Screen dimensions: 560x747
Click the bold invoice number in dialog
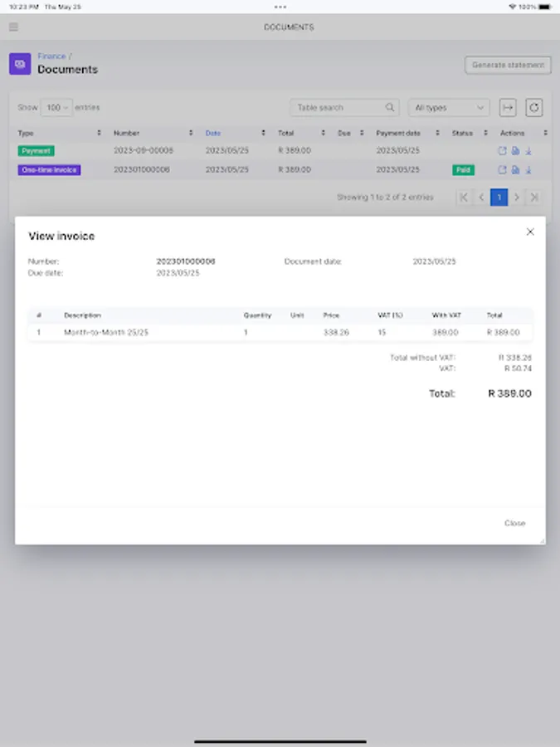coord(186,261)
